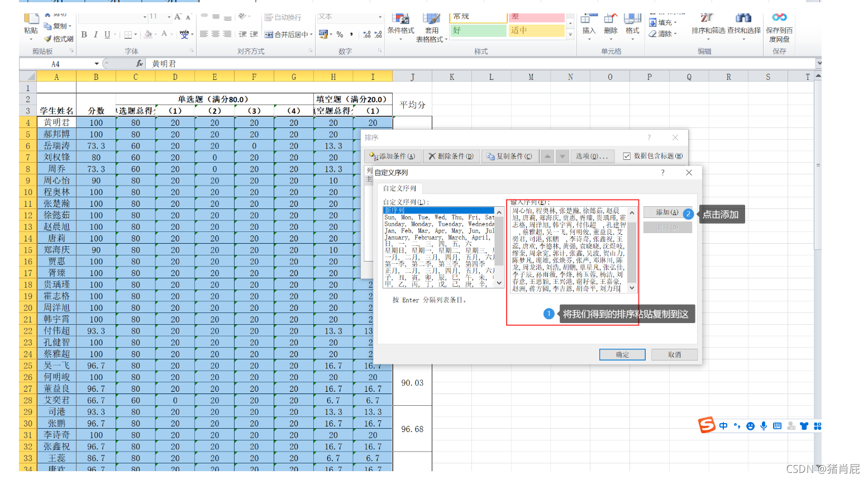Viewport: 868px width, 479px height.
Task: Click the decrease indent icon
Action: [242, 34]
